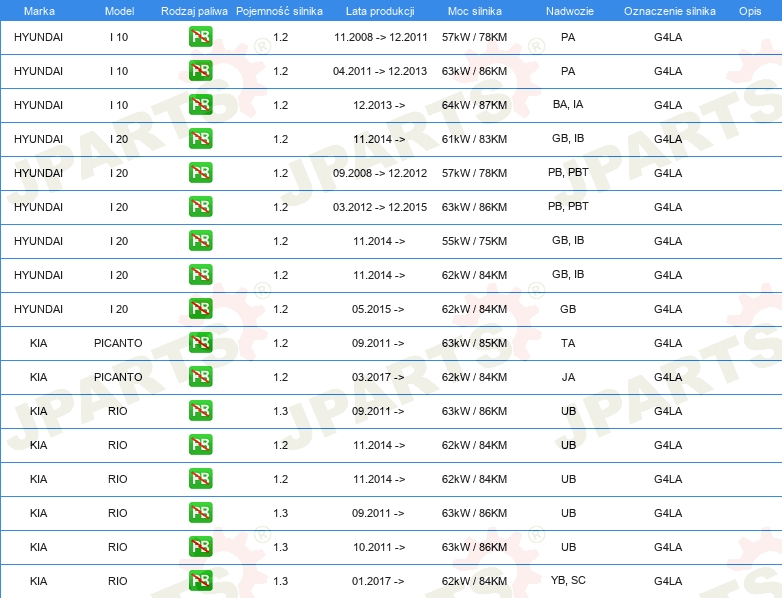Click fuel icon in the YB, SC row

tap(200, 581)
